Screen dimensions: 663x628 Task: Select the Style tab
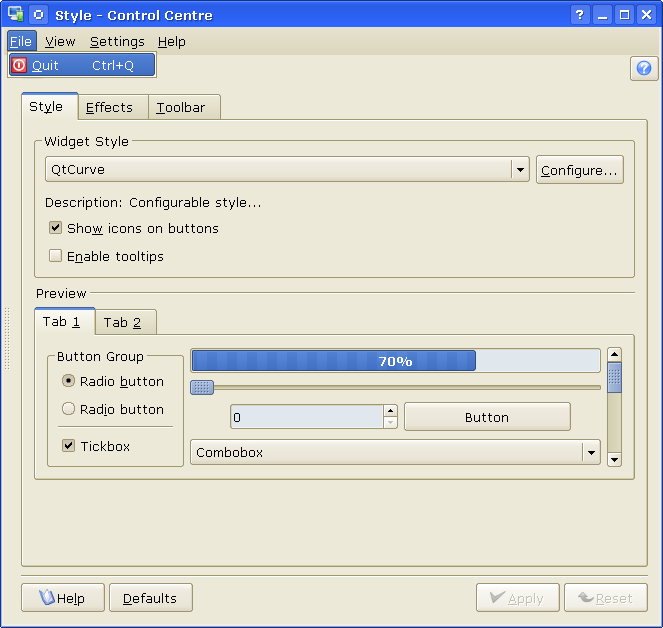49,106
